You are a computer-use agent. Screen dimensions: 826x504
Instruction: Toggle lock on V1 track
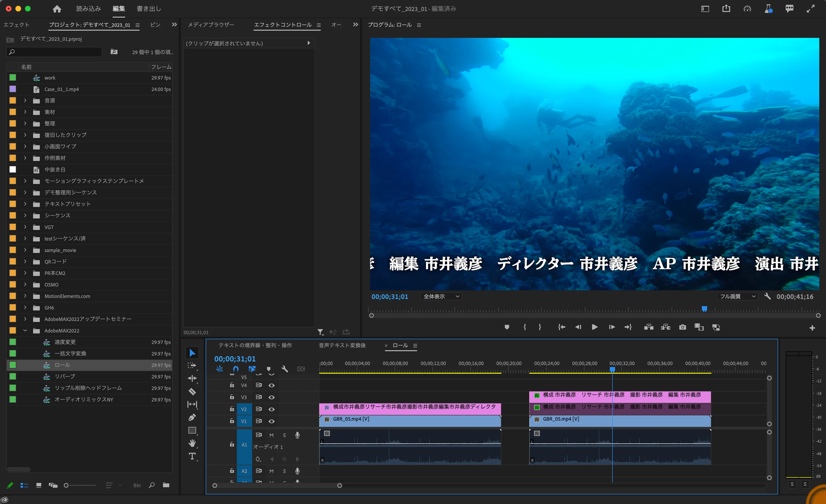click(232, 421)
